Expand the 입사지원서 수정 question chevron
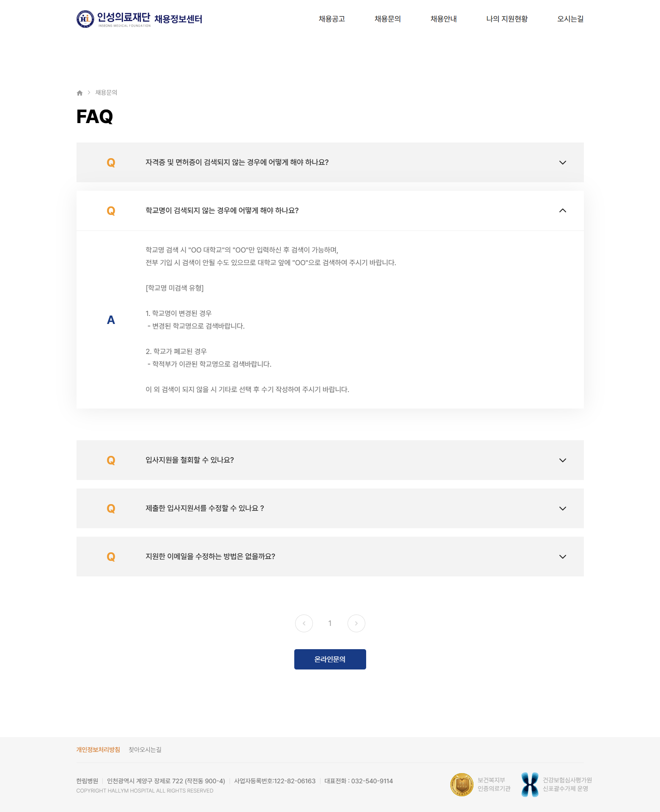This screenshot has height=812, width=660. pyautogui.click(x=563, y=508)
